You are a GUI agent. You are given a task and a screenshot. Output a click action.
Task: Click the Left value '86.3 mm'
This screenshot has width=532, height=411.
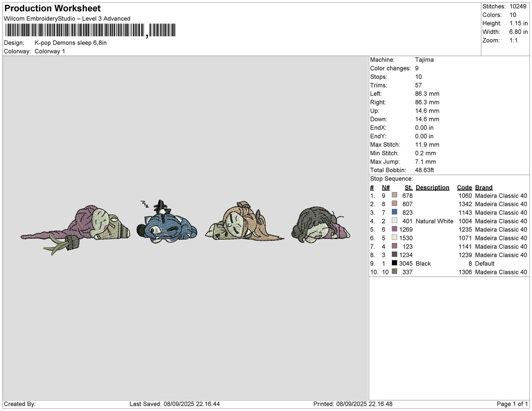click(x=427, y=94)
